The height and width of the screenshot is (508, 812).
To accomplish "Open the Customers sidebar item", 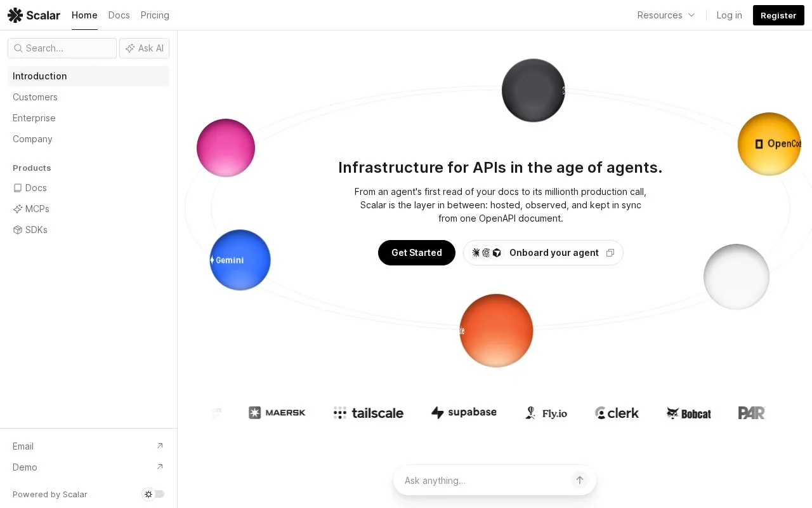I will coord(88,97).
